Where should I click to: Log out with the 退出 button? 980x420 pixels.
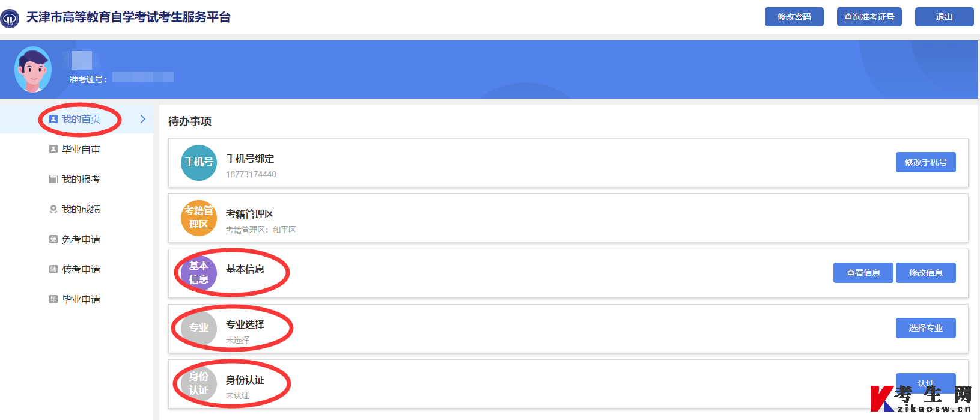point(944,17)
